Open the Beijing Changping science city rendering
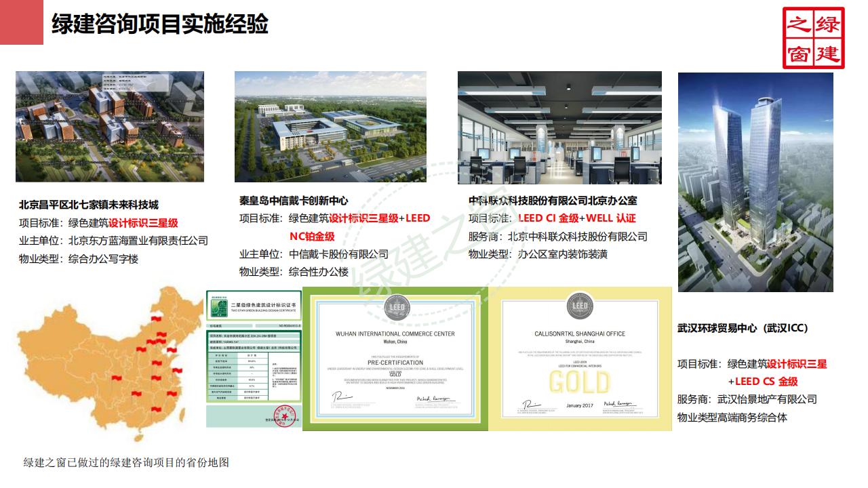The width and height of the screenshot is (868, 488). (110, 126)
